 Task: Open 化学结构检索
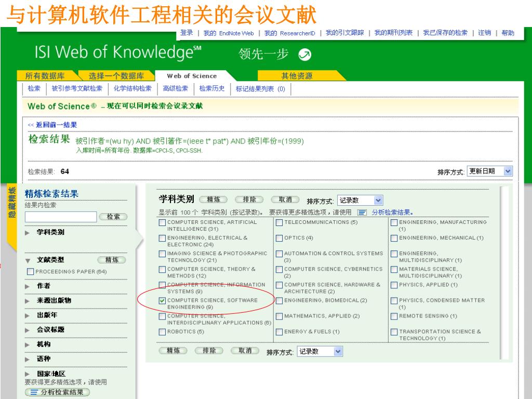click(132, 88)
